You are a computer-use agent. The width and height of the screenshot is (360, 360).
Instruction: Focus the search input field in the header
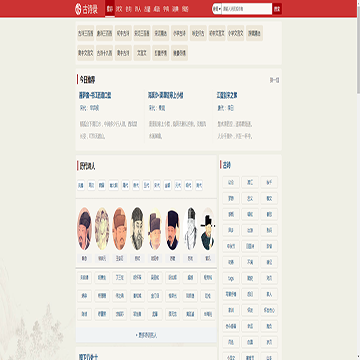point(247,9)
